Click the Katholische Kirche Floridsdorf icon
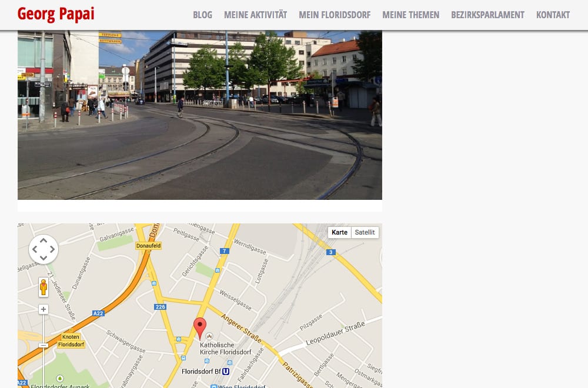This screenshot has width=588, height=388. 209,336
